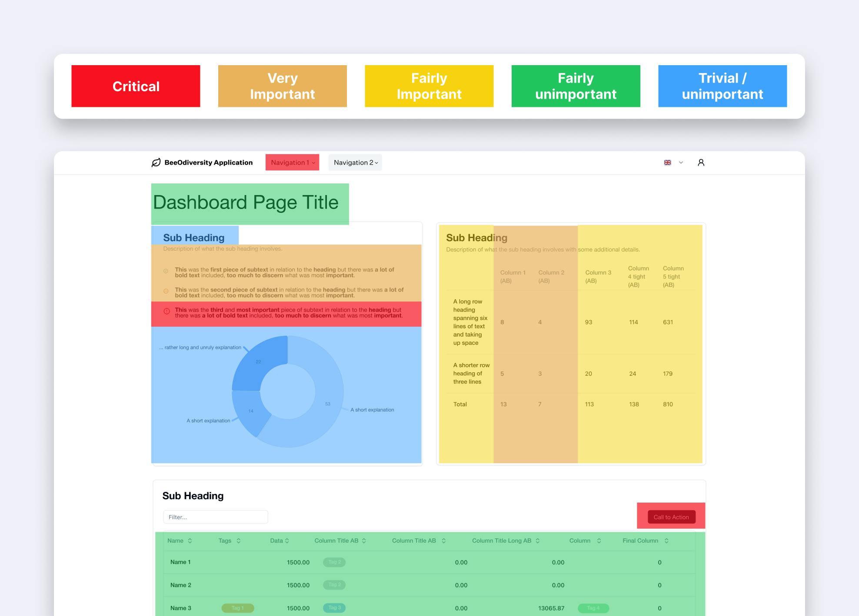Click the Column 1 (AB) header
Image resolution: width=859 pixels, height=616 pixels.
(x=513, y=277)
